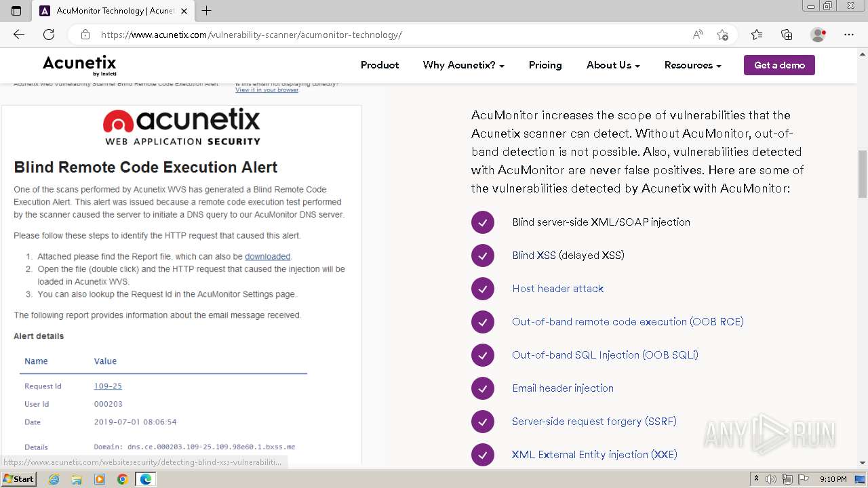The width and height of the screenshot is (868, 488).
Task: Open Out-of-band SQL Injection link
Action: (605, 355)
